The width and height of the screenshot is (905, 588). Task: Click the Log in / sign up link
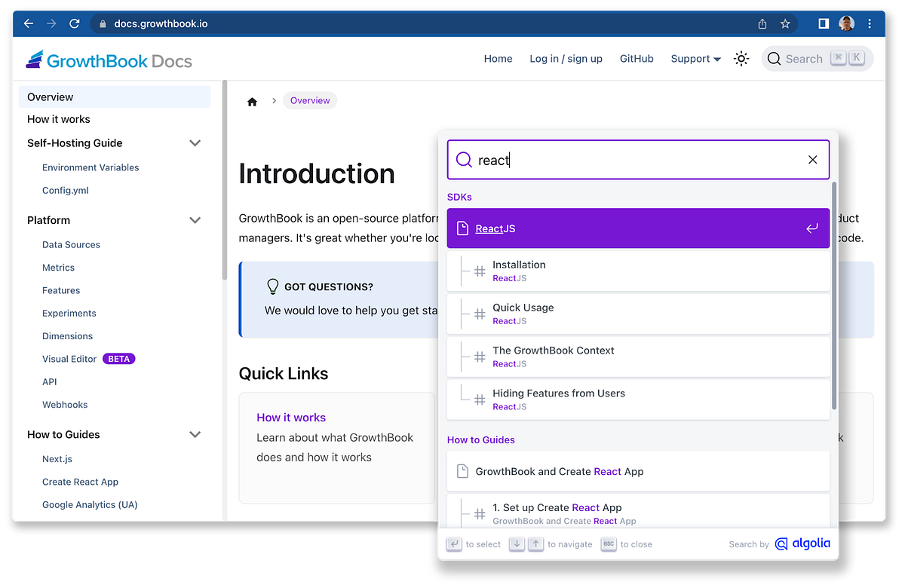point(566,58)
